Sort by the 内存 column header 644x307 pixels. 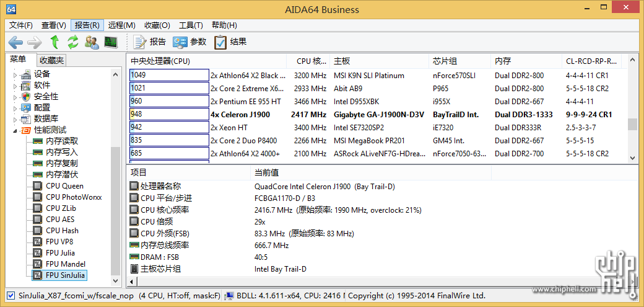pos(526,61)
